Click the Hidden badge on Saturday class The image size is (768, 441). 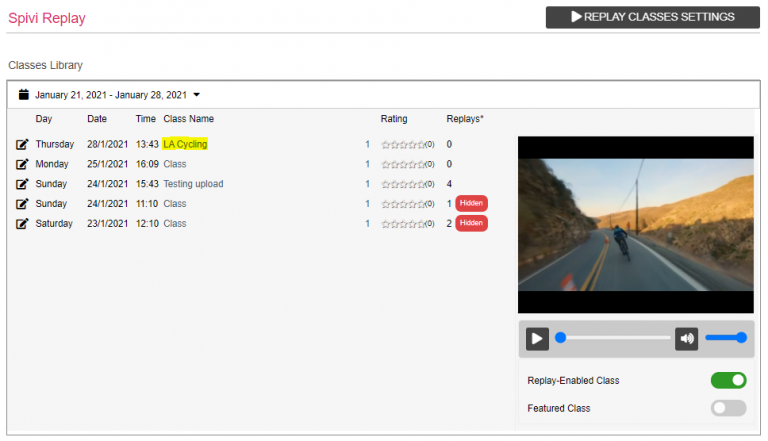pos(471,223)
